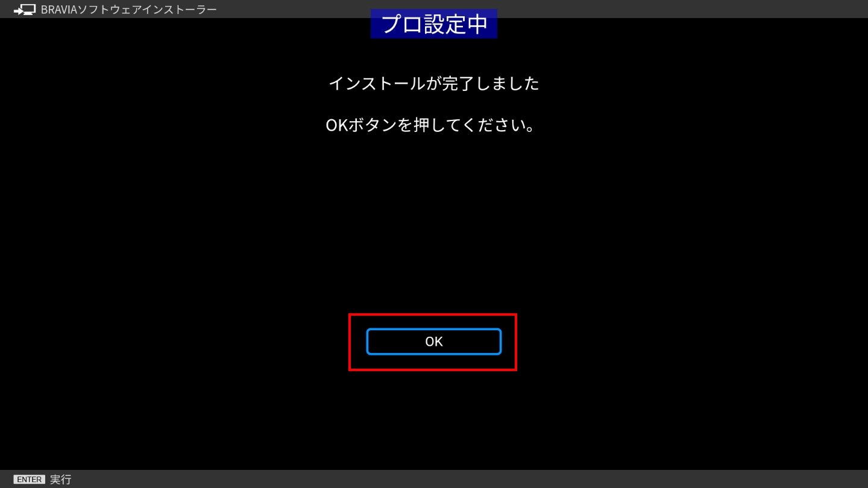Click the word インストール in the completion message
Image resolution: width=868 pixels, height=488 pixels.
click(x=377, y=83)
